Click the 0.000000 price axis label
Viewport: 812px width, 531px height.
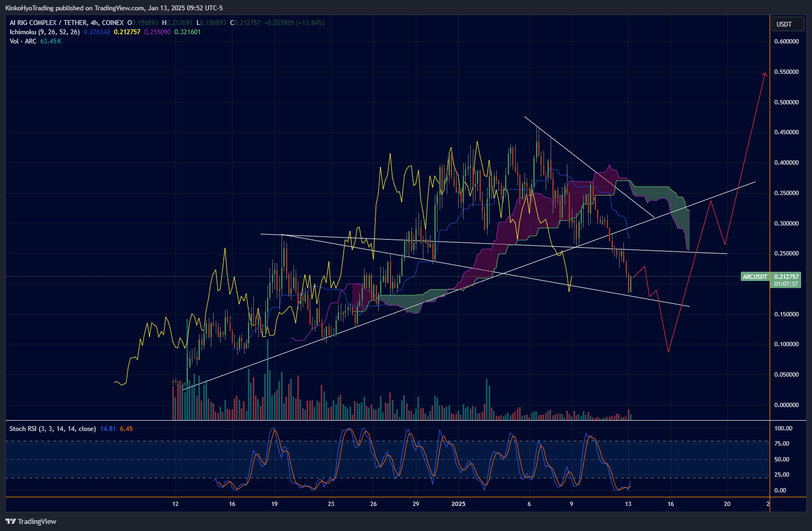(786, 405)
